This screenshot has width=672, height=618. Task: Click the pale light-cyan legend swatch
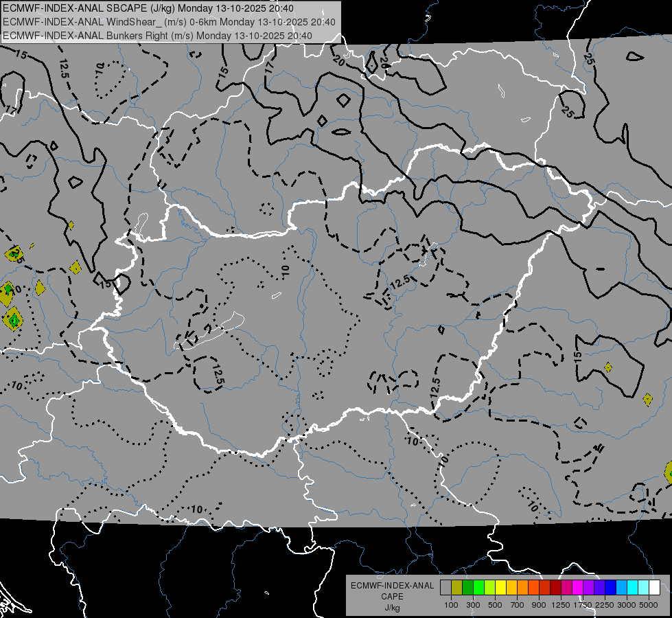(x=644, y=588)
